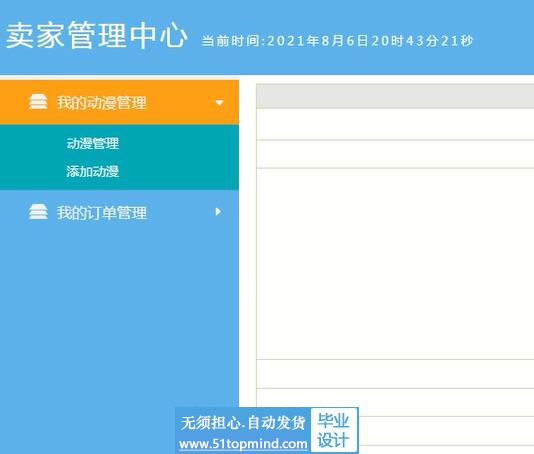Click the 无须担心.自动发货 banner text
The height and width of the screenshot is (454, 534).
tap(243, 423)
